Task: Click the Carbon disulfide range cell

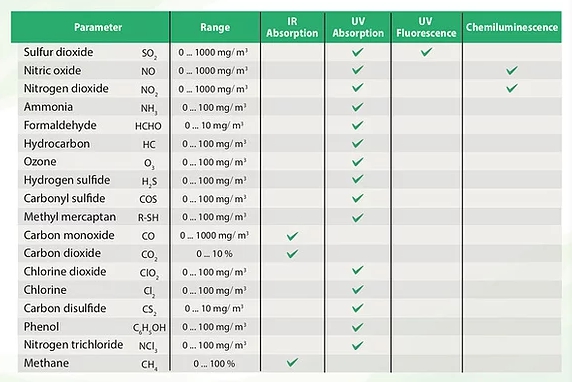Action: tap(214, 309)
